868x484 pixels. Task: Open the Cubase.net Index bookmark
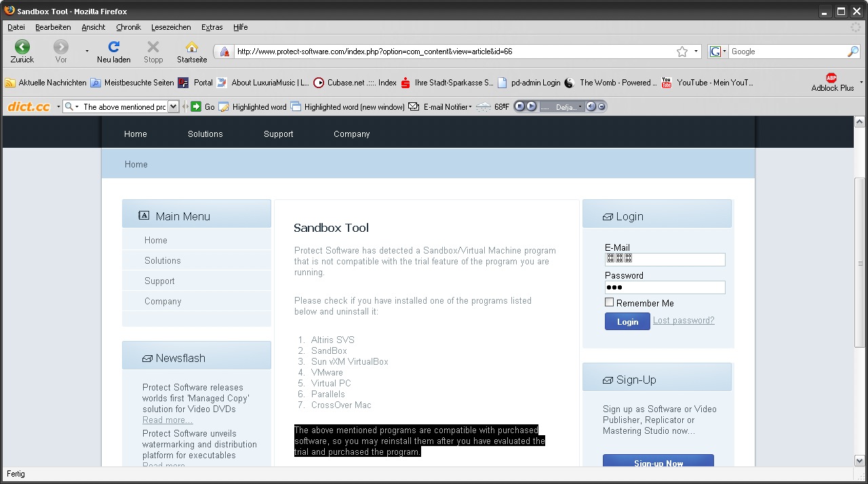coord(355,83)
